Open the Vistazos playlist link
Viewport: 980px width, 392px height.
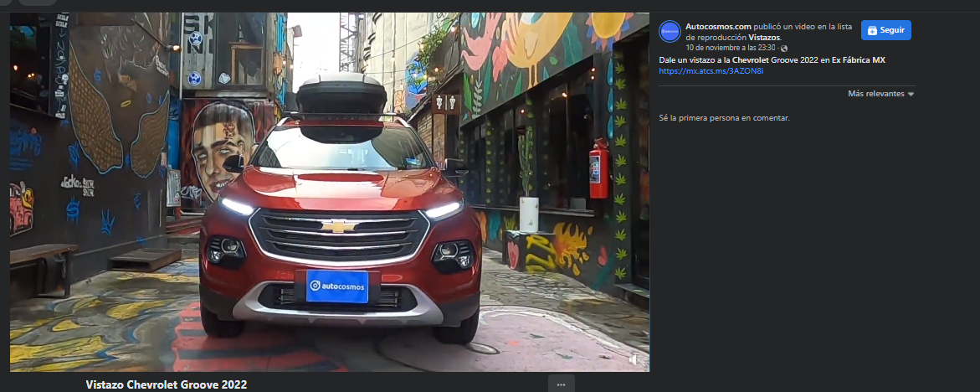[764, 38]
